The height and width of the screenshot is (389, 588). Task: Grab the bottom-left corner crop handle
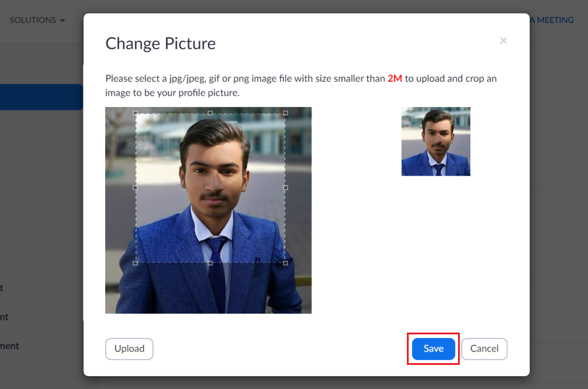136,263
